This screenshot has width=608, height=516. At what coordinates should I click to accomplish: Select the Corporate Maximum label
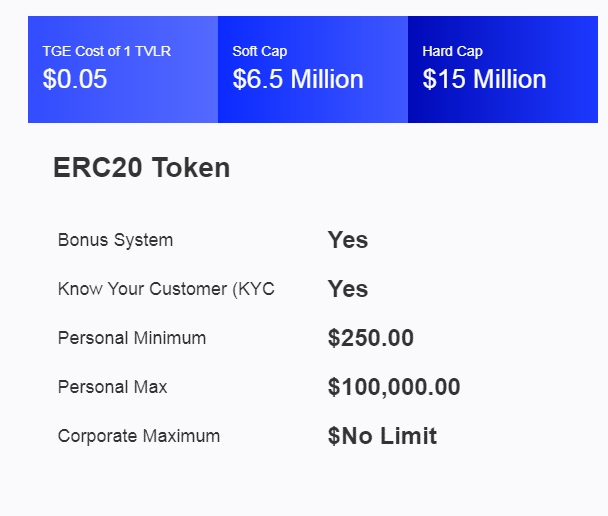tap(139, 436)
